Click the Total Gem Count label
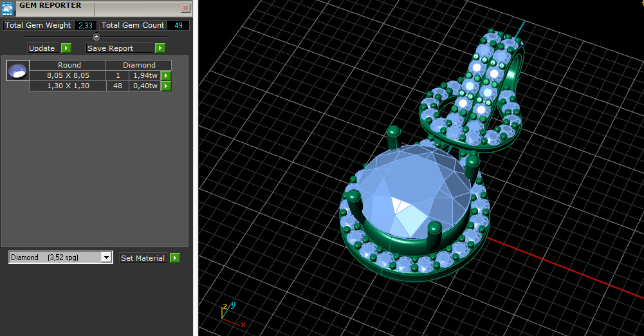 pyautogui.click(x=133, y=26)
